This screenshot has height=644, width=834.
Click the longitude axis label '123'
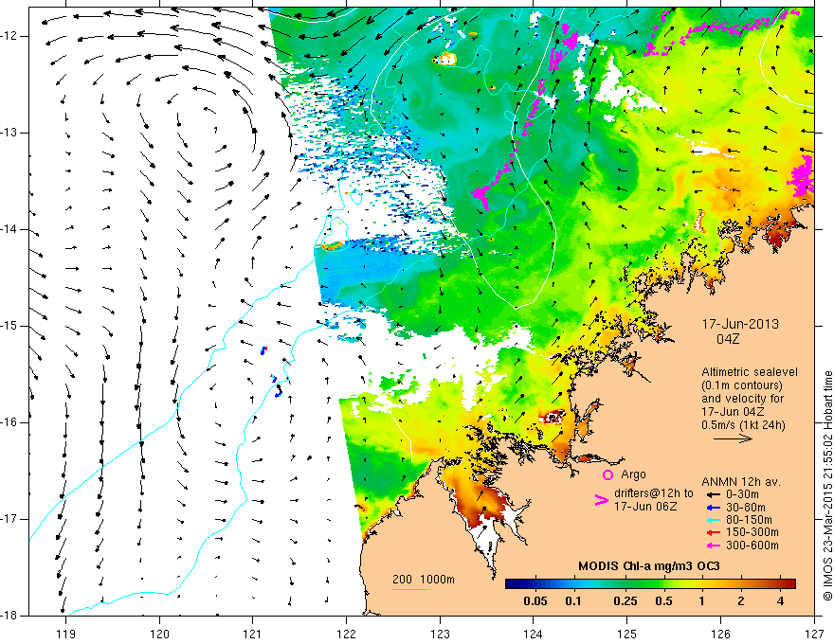click(440, 634)
